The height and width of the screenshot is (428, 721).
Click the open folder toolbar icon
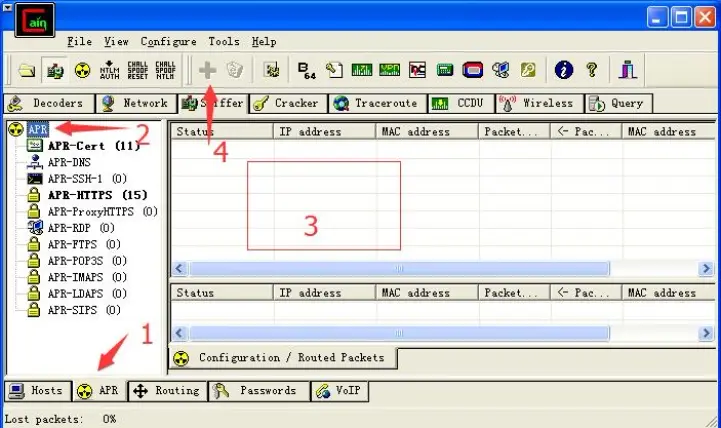pyautogui.click(x=27, y=70)
